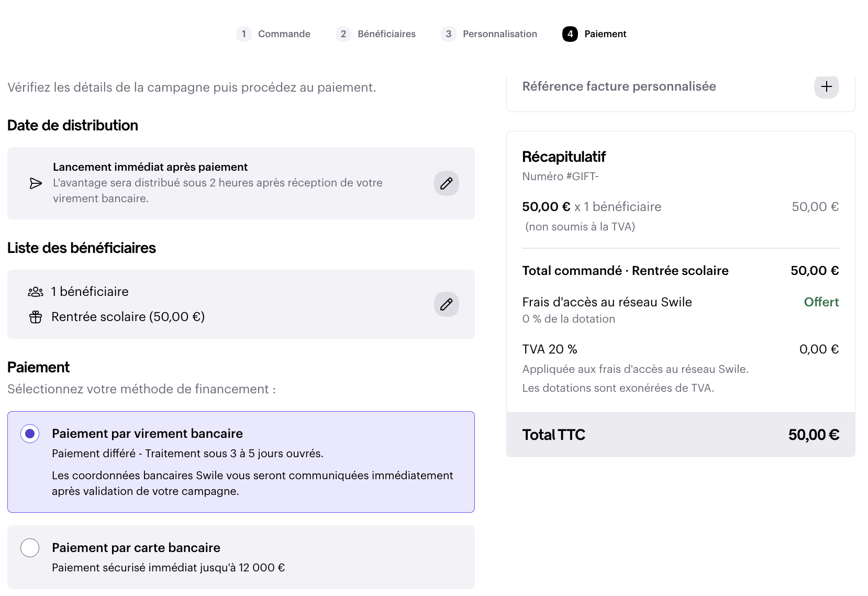Click the Numéro #GIFT- order number
The image size is (868, 596).
(561, 176)
